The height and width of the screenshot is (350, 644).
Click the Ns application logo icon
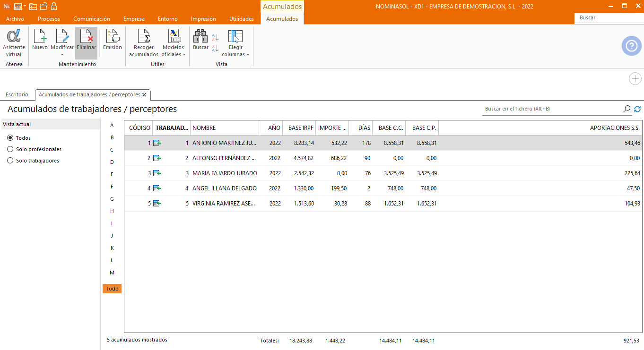[6, 6]
